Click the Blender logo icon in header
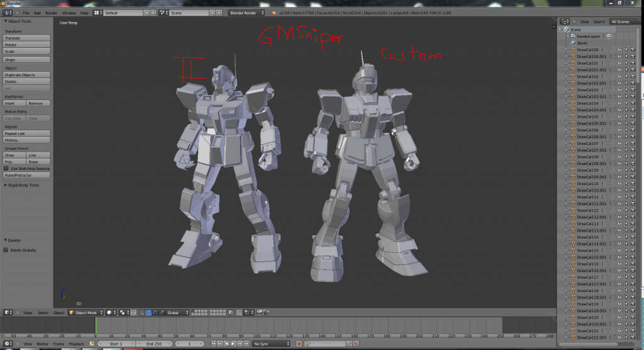 (274, 13)
